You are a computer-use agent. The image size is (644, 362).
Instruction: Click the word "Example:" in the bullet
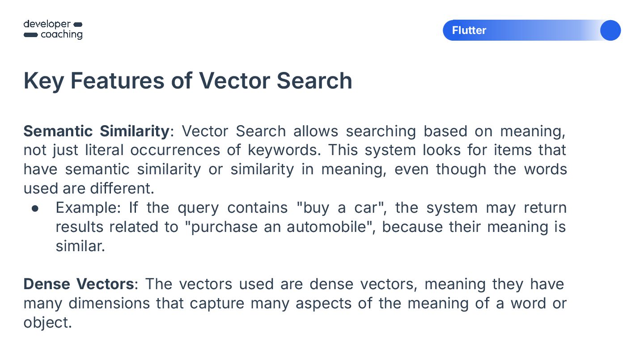89,208
